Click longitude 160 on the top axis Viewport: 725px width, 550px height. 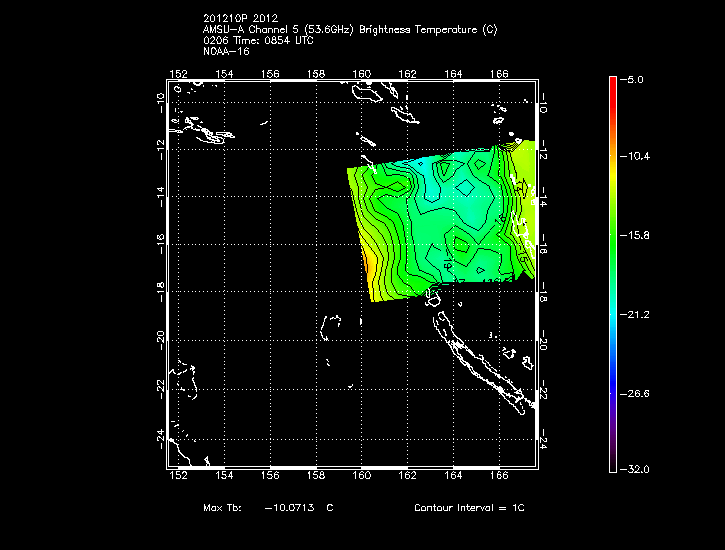[x=362, y=74]
